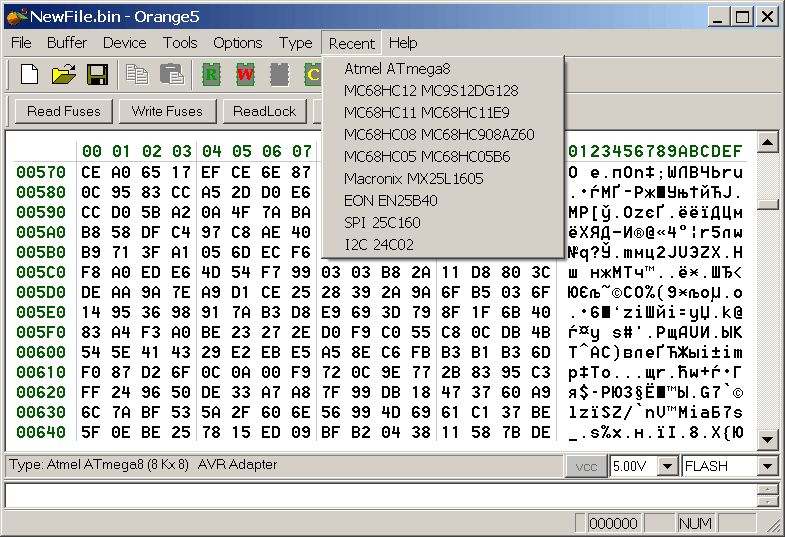Viewport: 785px width, 537px height.
Task: Click the log area scroll up arrow
Action: [x=767, y=490]
